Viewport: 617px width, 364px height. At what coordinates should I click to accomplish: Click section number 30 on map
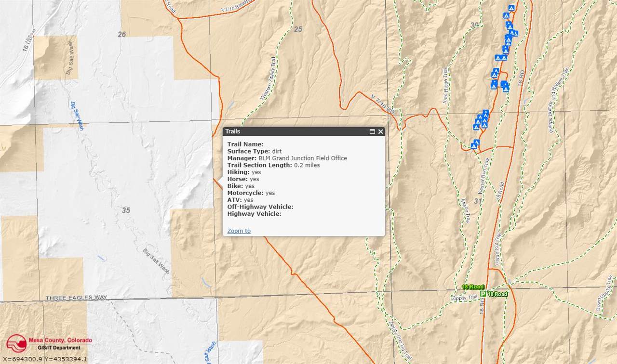475,25
